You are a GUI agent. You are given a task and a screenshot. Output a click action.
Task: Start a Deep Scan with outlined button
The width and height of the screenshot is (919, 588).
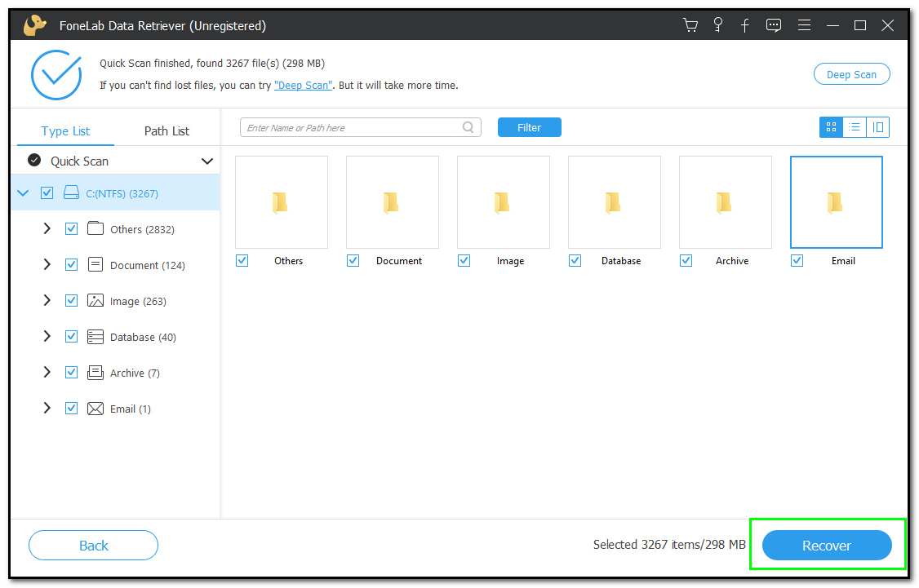[x=851, y=74]
